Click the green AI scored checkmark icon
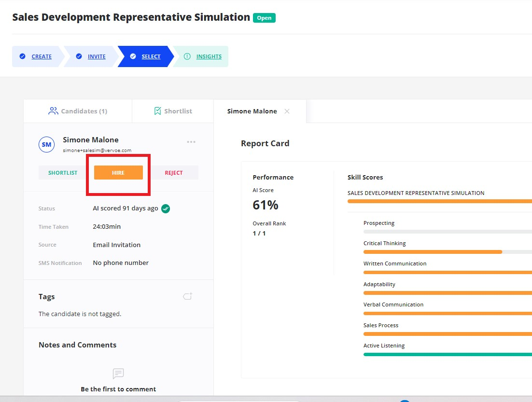 coord(166,208)
